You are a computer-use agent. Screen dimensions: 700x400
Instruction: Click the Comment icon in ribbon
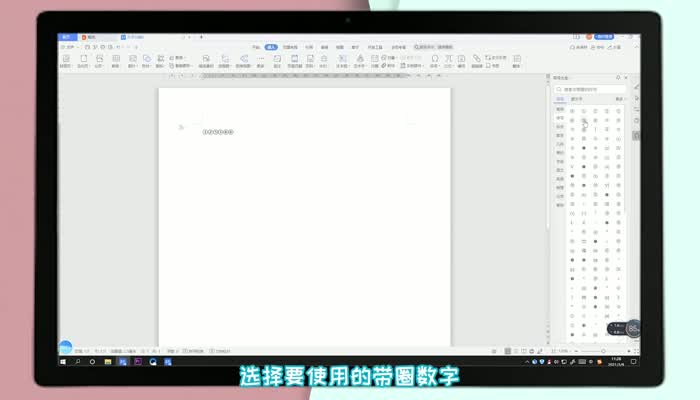(277, 58)
